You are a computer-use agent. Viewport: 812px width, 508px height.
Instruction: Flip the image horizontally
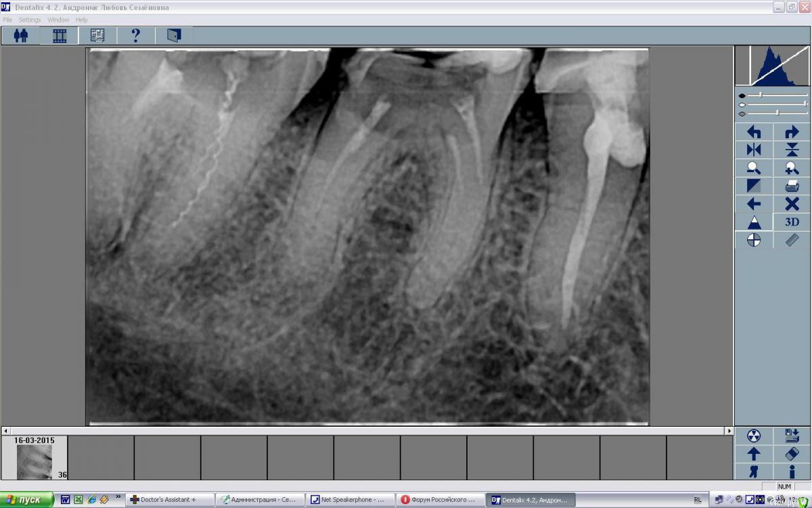tap(753, 150)
